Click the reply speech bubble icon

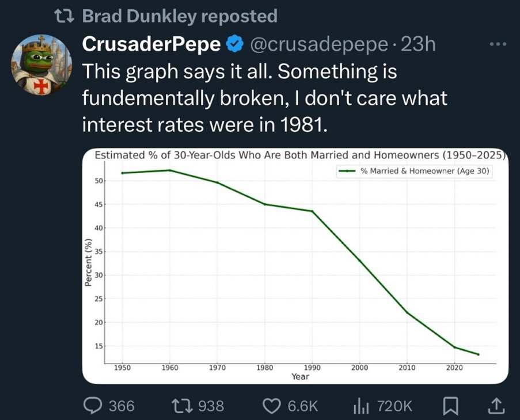tap(93, 406)
